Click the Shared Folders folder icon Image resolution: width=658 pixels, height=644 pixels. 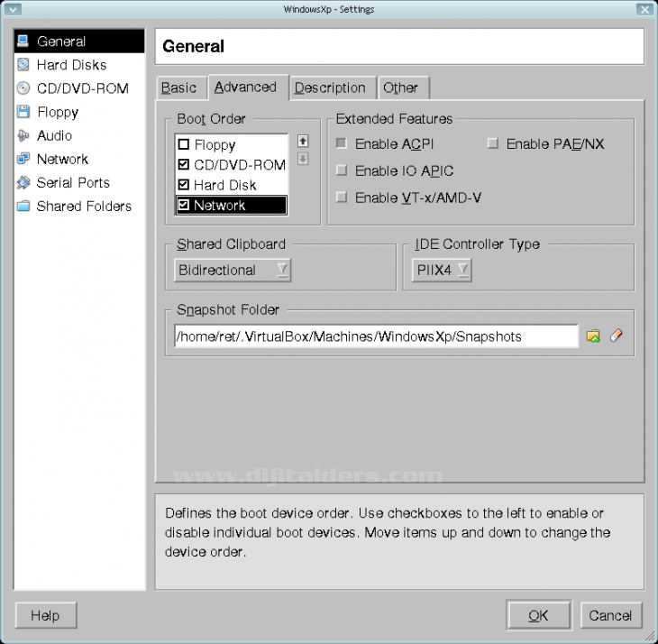point(23,206)
